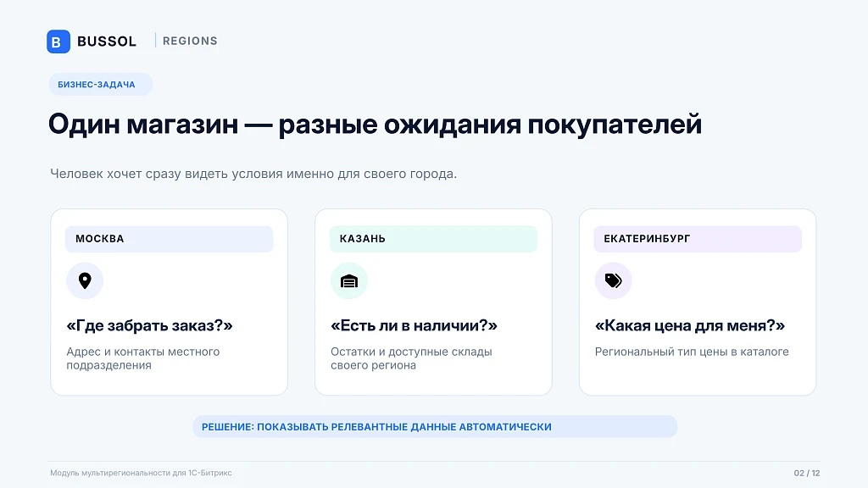The width and height of the screenshot is (868, 488).
Task: Click text Остатки и доступные склады своего региона
Action: click(x=411, y=358)
